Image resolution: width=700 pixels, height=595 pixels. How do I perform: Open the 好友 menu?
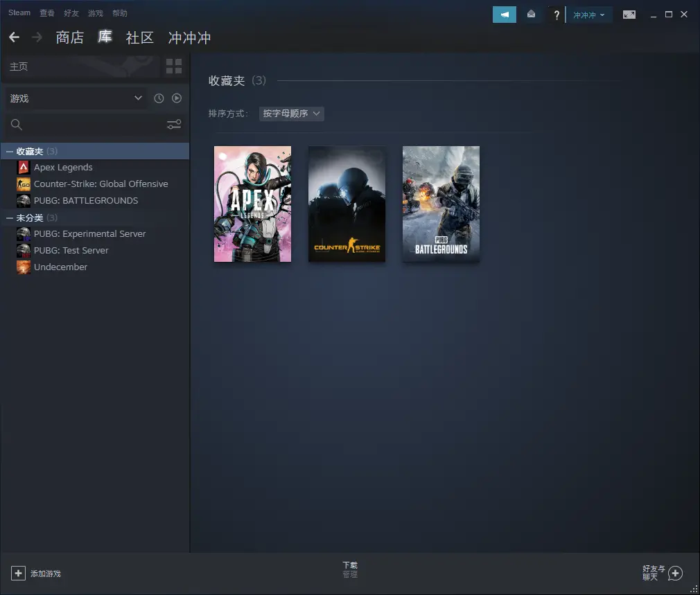[71, 13]
